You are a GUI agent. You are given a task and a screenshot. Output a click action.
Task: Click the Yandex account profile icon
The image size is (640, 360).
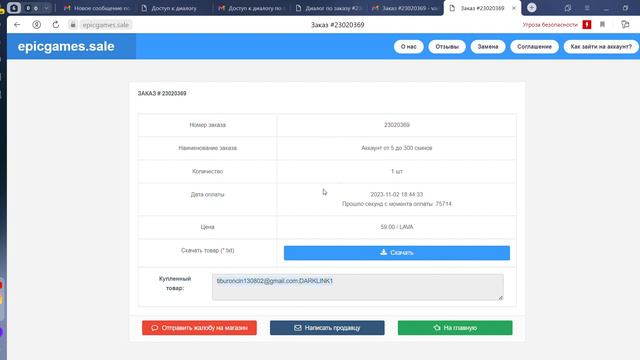coord(36,25)
